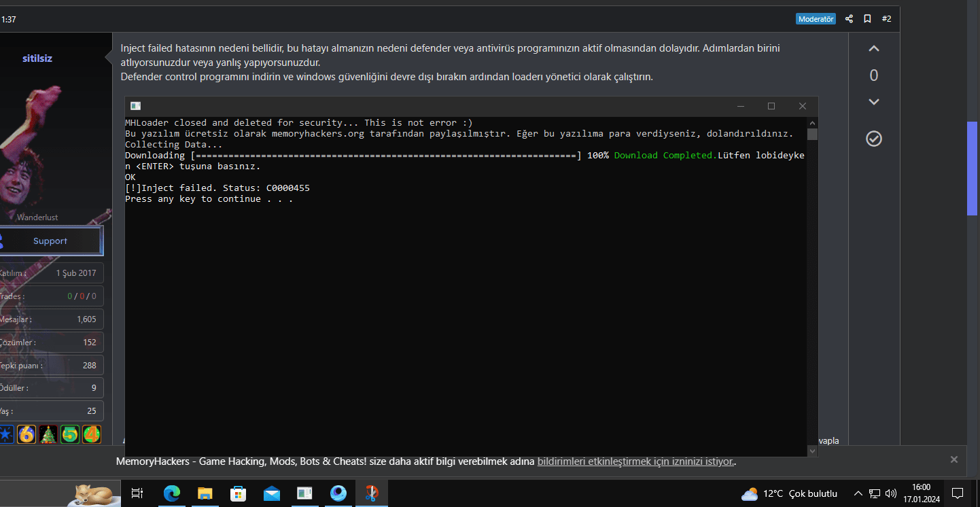Open Microsoft Edge from the taskbar
Screen dimensions: 980x507
point(172,494)
